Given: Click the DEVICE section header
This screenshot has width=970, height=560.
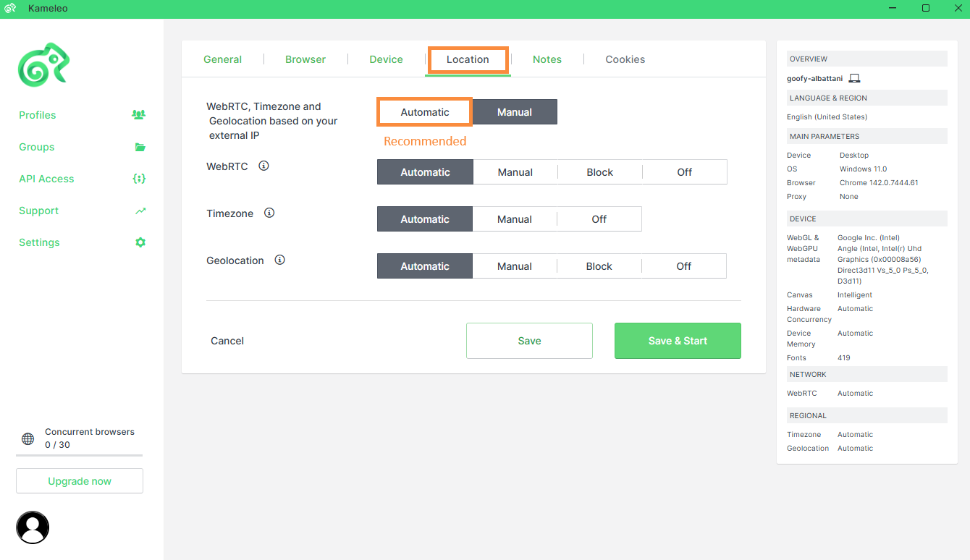Looking at the screenshot, I should click(x=866, y=219).
